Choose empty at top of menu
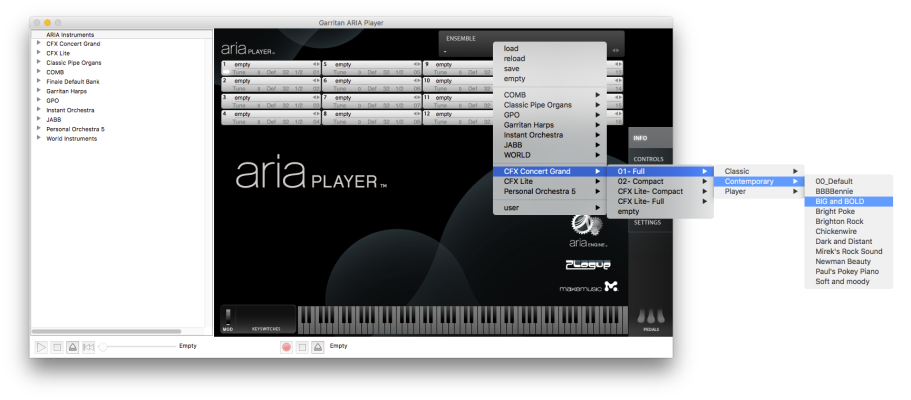Viewport: 911px width, 400px height. 550,78
